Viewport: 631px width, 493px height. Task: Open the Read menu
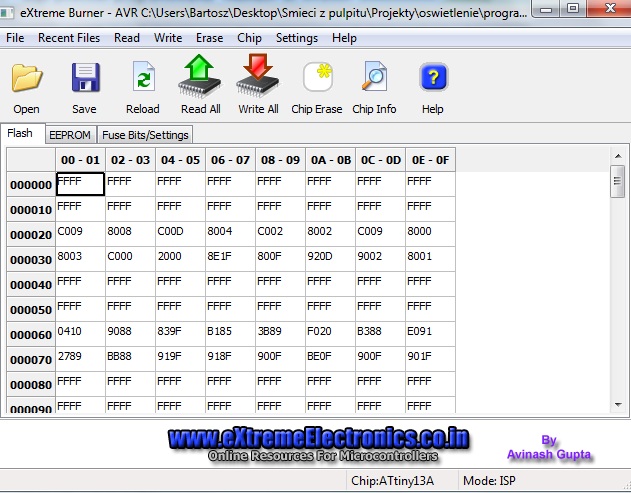[x=127, y=38]
